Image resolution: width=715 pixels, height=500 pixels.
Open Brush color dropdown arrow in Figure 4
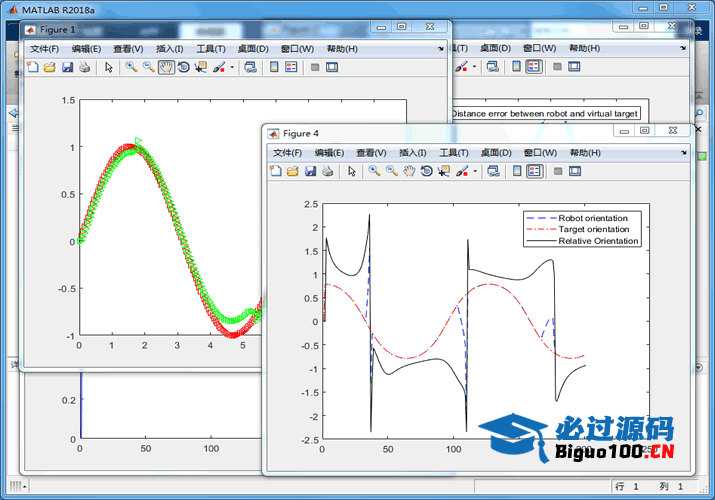click(x=476, y=171)
